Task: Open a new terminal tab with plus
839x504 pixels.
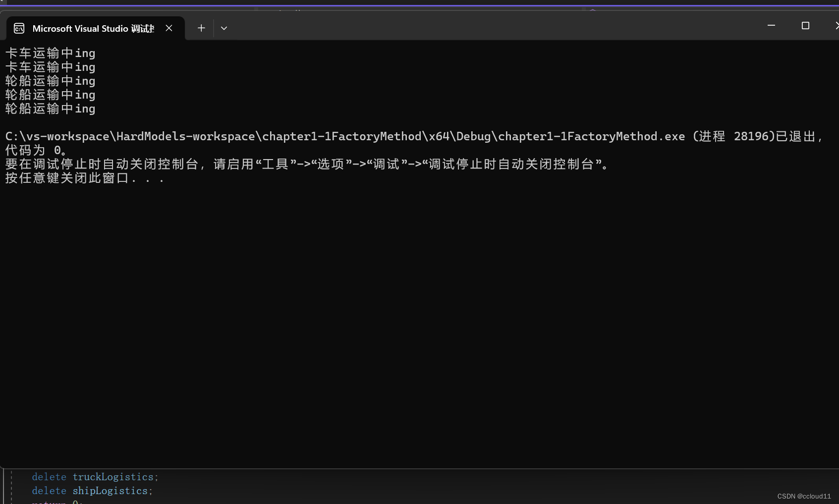Action: (x=201, y=28)
